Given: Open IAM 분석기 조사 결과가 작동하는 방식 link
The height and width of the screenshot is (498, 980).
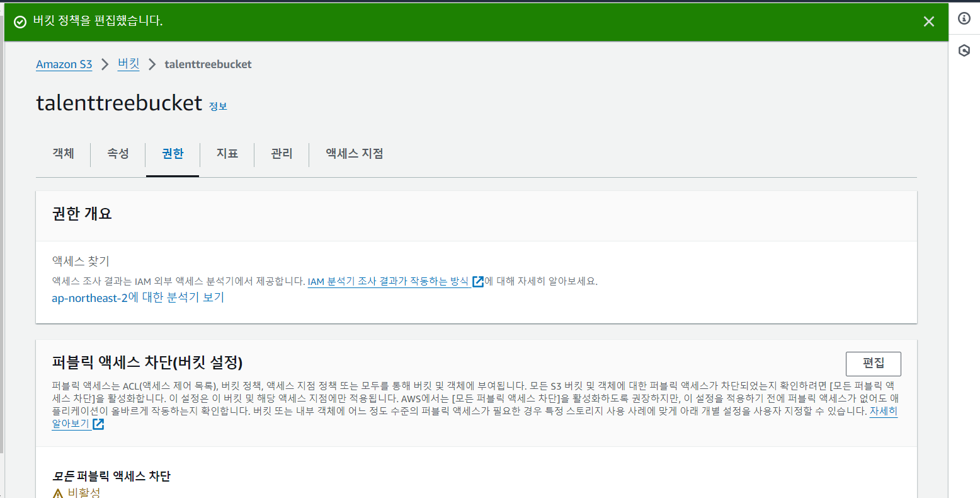Looking at the screenshot, I should point(388,281).
